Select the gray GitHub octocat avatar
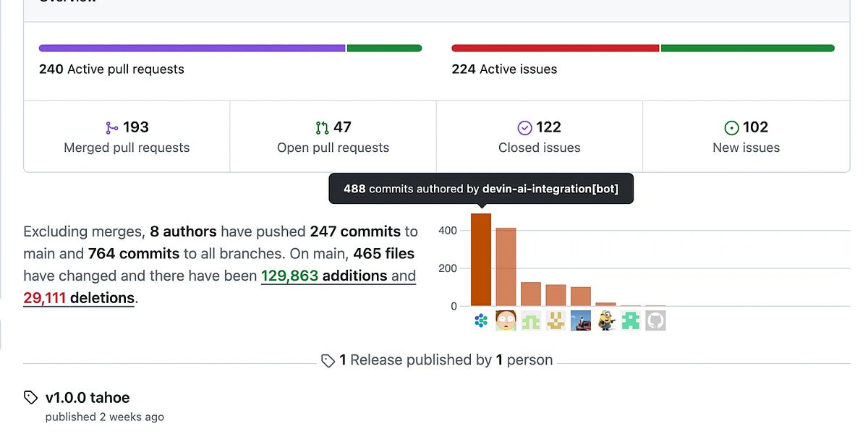868x434 pixels. tap(655, 320)
